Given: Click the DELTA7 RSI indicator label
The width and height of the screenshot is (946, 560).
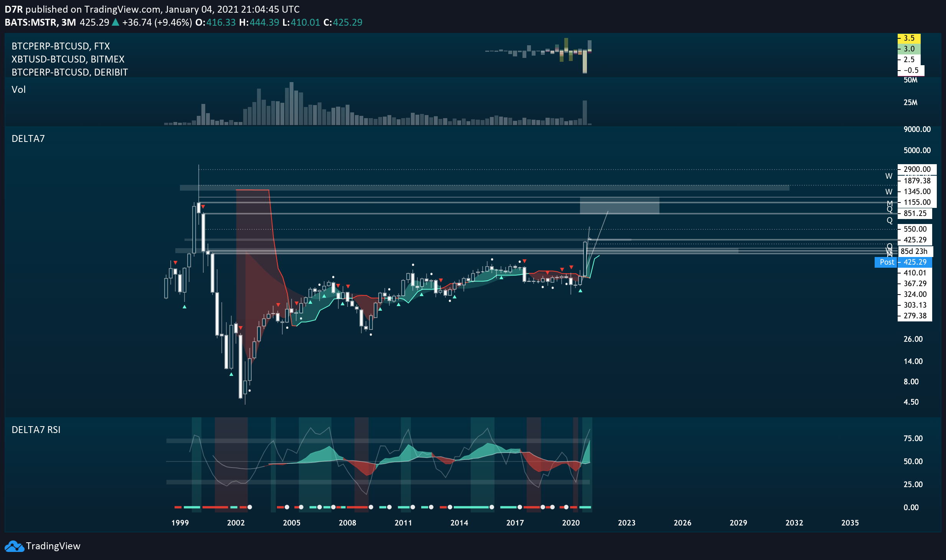Looking at the screenshot, I should click(36, 430).
